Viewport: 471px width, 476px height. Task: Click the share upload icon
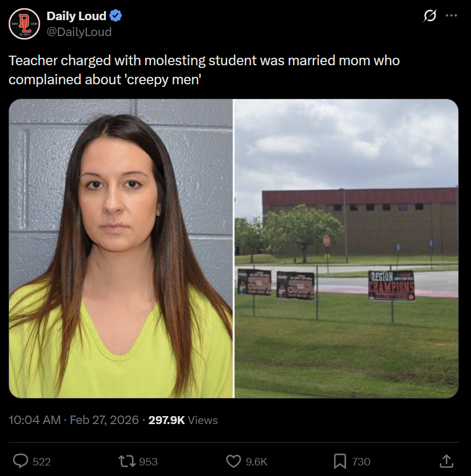447,461
